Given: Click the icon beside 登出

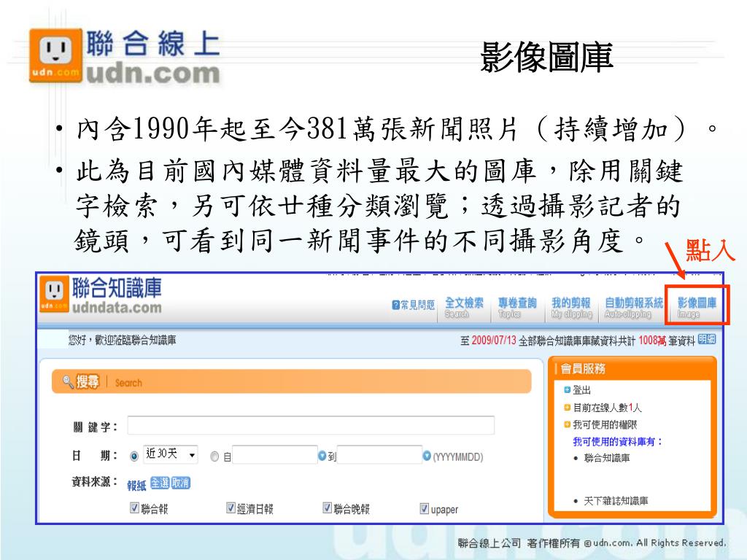Looking at the screenshot, I should click(567, 390).
